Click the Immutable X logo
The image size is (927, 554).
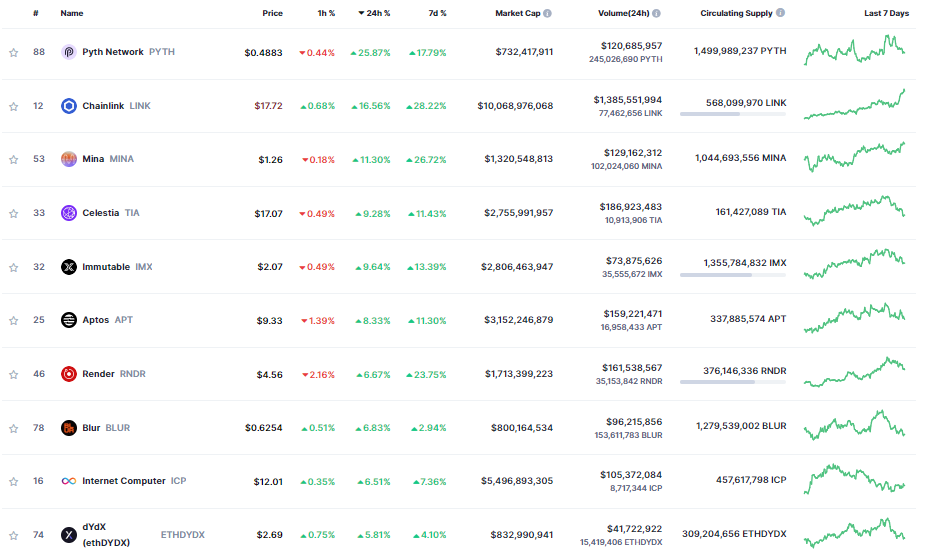(69, 267)
